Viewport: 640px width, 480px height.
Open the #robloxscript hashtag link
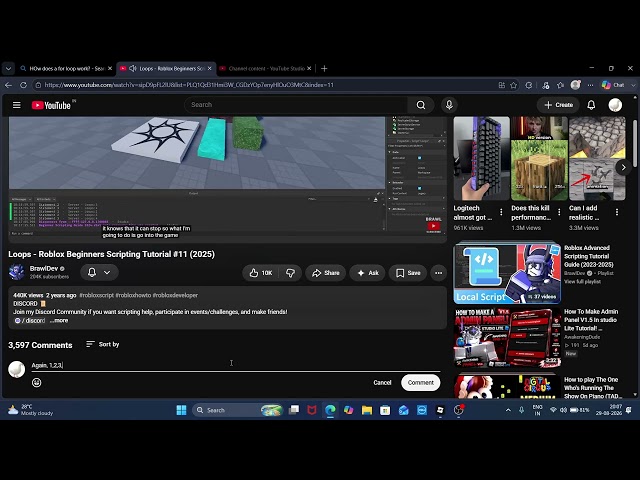[96, 295]
